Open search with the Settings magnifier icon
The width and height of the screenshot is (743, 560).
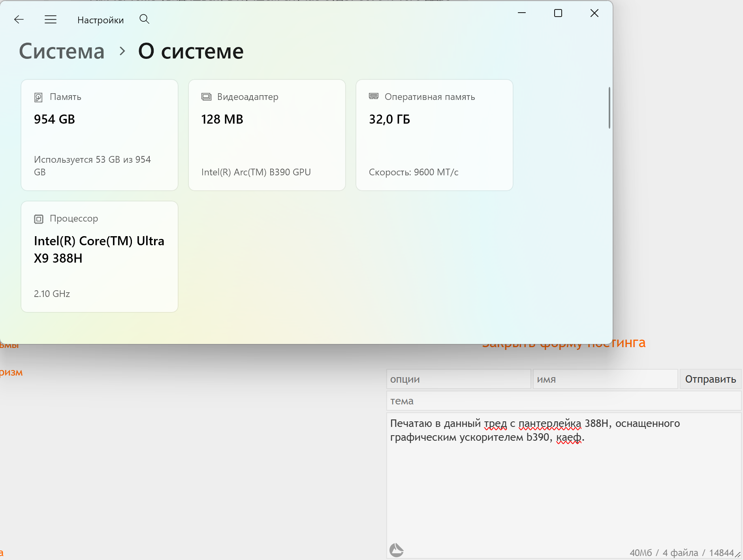tap(145, 19)
